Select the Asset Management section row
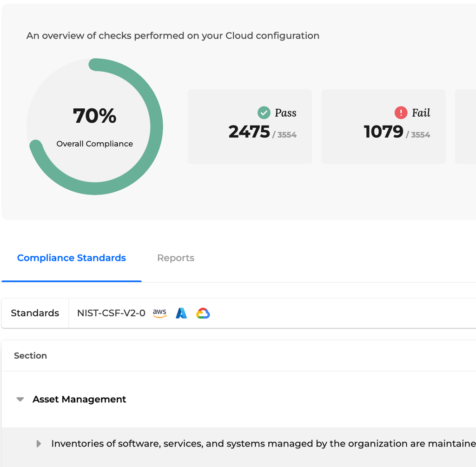The width and height of the screenshot is (476, 467). pos(79,399)
